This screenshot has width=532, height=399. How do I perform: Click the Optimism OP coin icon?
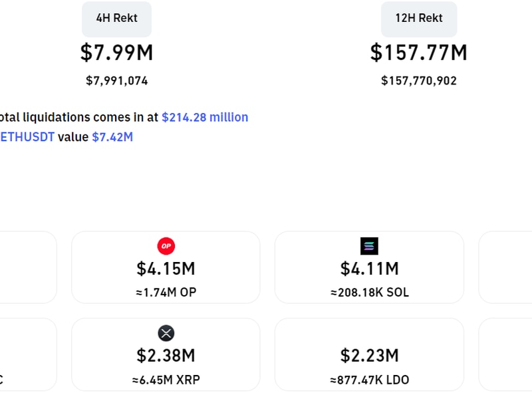click(x=166, y=246)
